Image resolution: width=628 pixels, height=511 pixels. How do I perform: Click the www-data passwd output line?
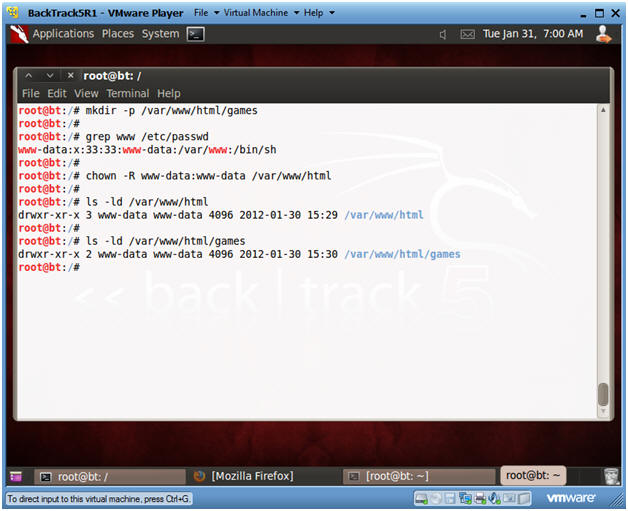pyautogui.click(x=147, y=150)
